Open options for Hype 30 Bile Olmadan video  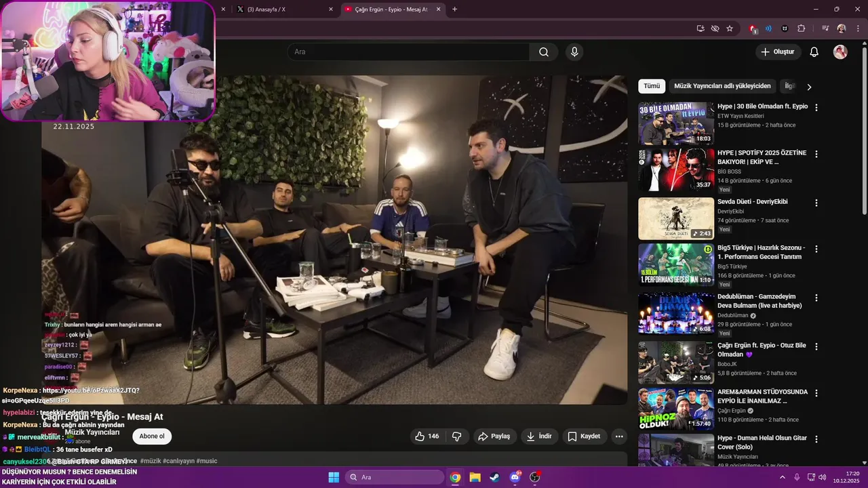(x=816, y=108)
